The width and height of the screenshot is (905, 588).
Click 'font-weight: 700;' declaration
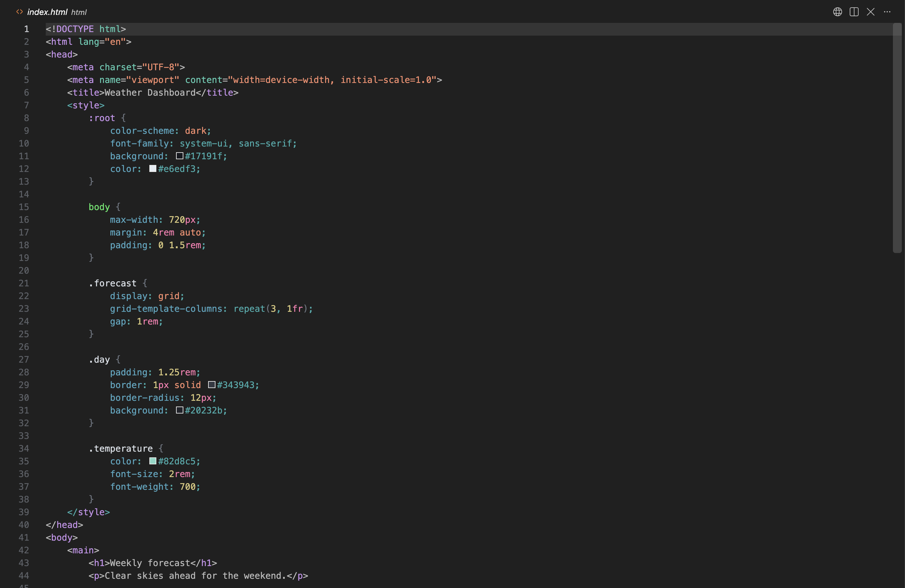point(155,486)
